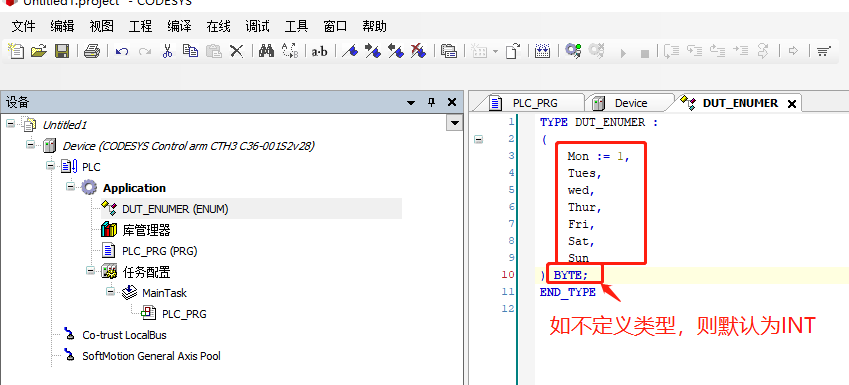Screen dimensions: 849x385
Task: Select 库管理器 in device tree
Action: click(146, 230)
